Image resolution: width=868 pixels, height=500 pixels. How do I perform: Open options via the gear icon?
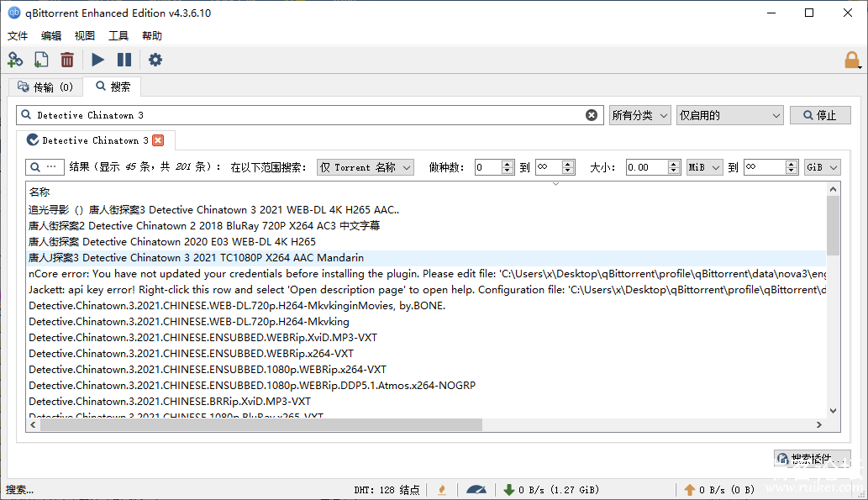point(155,60)
